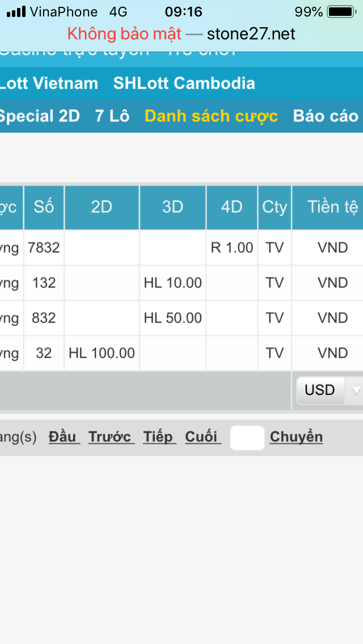Click the Tiền tệ column header
Image resolution: width=363 pixels, height=644 pixels.
point(332,207)
